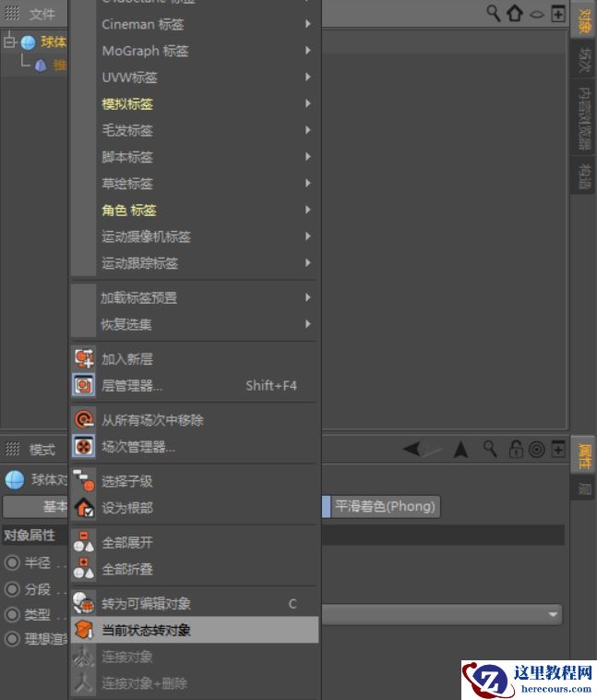Click the Add to New Layer icon
This screenshot has width=597, height=700.
point(84,358)
